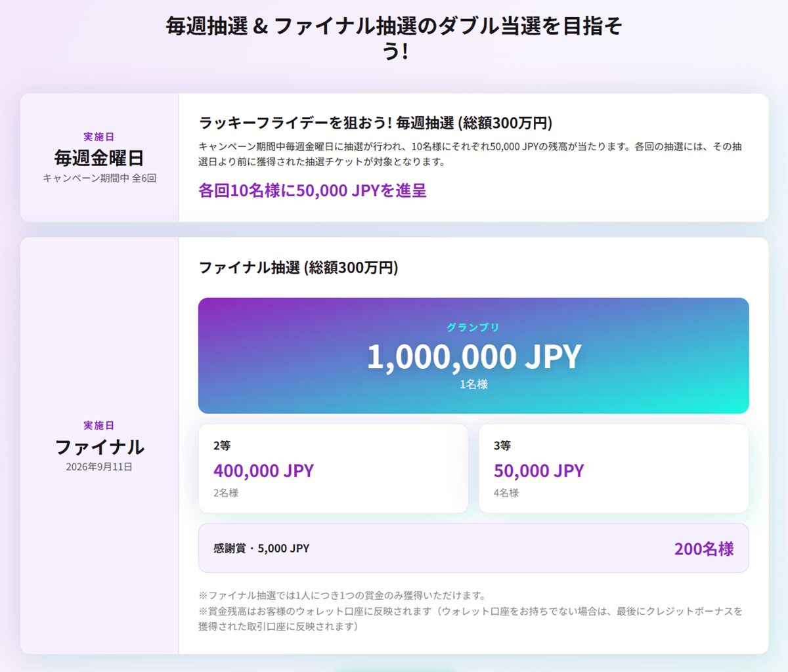Click the note about the wallet account balance
The height and width of the screenshot is (672, 788).
click(470, 618)
